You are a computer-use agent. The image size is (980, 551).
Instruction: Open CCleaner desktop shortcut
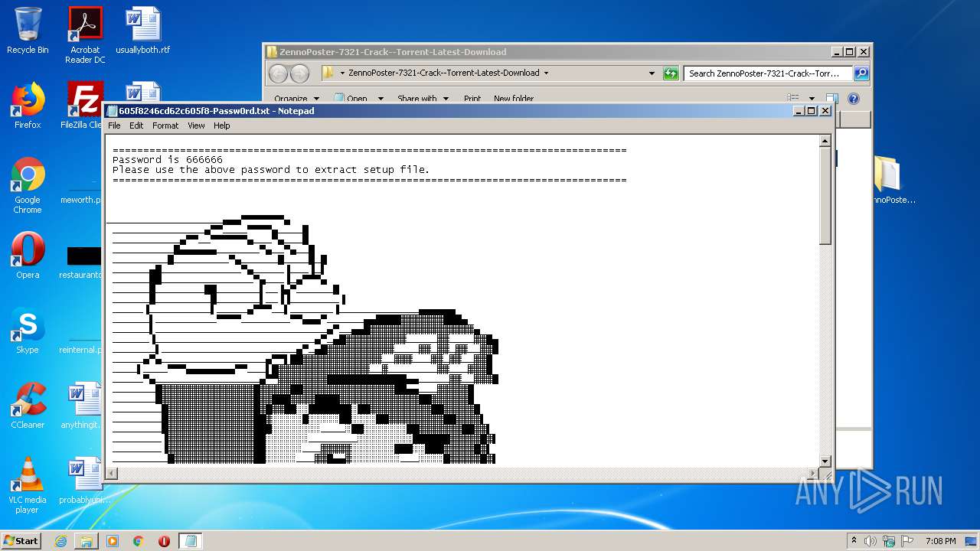pos(28,406)
